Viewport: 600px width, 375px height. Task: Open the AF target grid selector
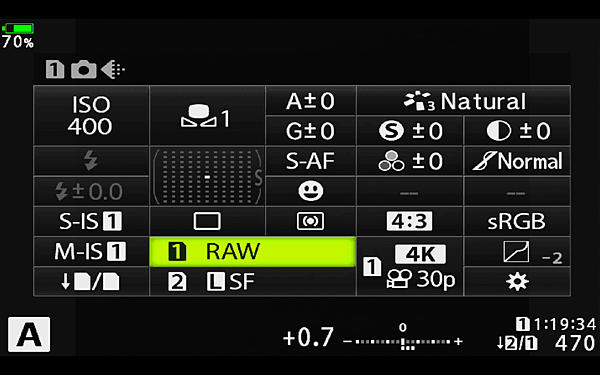pos(207,176)
